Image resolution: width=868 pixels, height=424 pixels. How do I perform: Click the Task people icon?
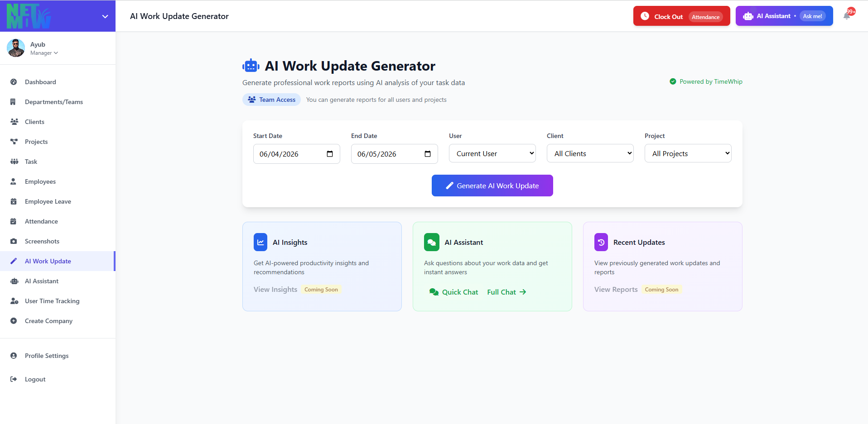point(14,162)
